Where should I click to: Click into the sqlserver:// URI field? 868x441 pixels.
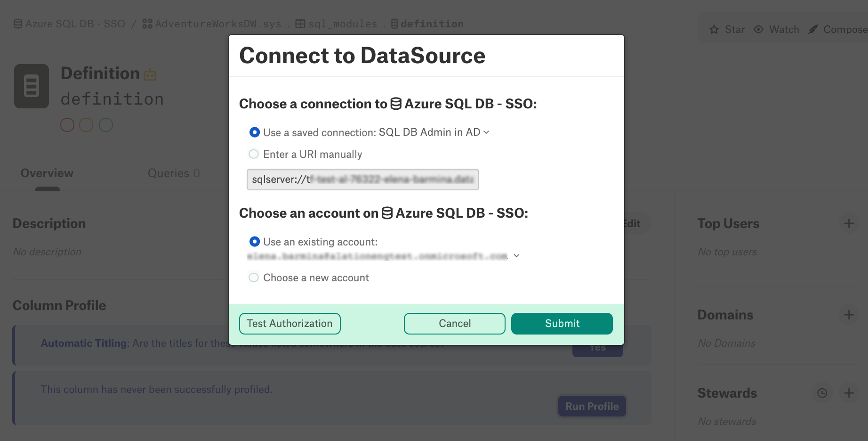[362, 180]
